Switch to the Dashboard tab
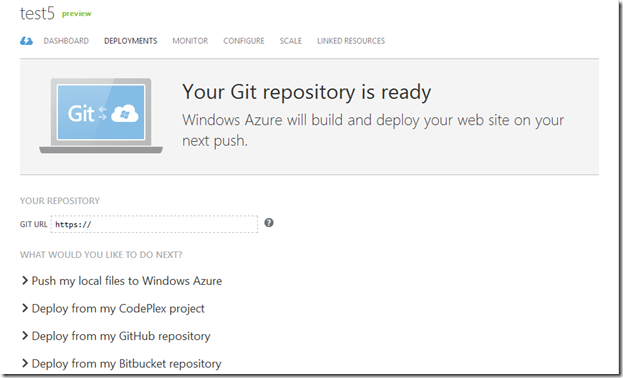Image resolution: width=623 pixels, height=378 pixels. point(66,41)
